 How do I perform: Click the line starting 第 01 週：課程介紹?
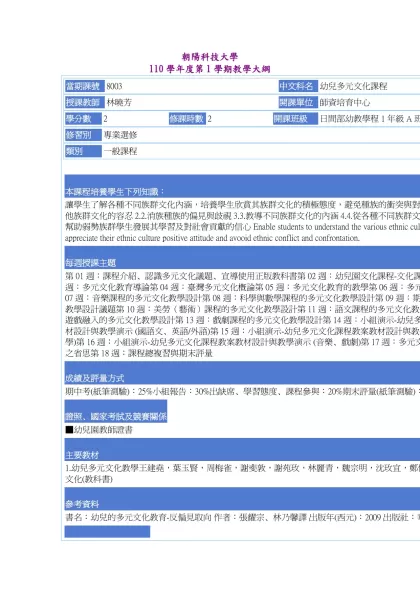pyautogui.click(x=242, y=276)
